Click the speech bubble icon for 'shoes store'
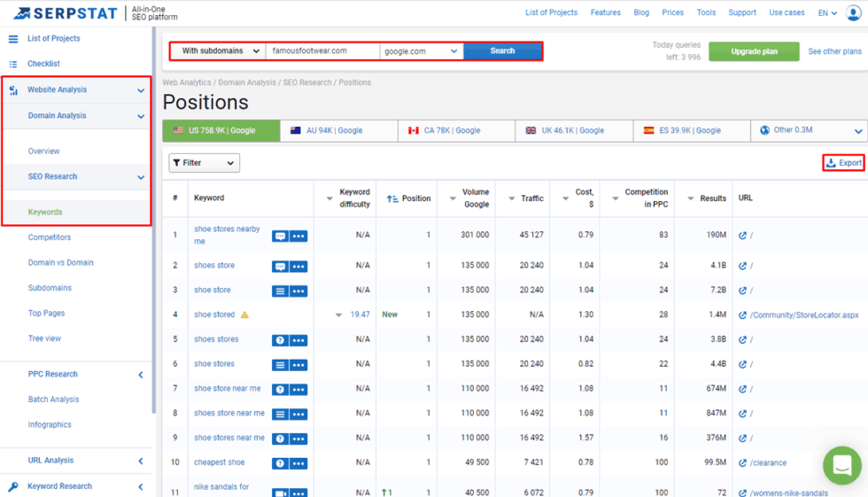This screenshot has height=497, width=868. click(x=280, y=266)
